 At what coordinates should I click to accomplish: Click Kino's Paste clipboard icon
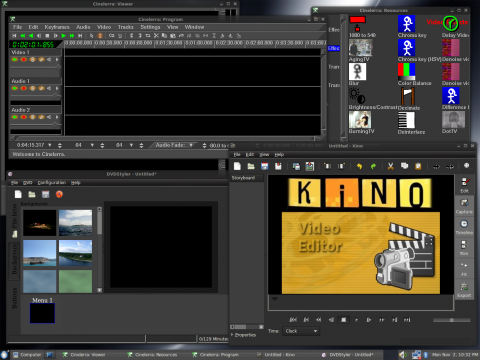tap(418, 166)
